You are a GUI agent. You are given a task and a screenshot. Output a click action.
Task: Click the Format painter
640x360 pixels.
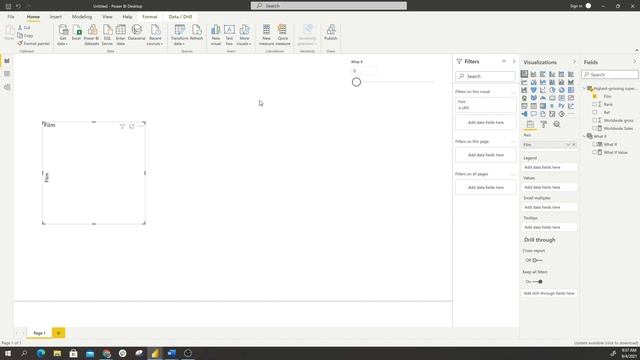point(34,43)
